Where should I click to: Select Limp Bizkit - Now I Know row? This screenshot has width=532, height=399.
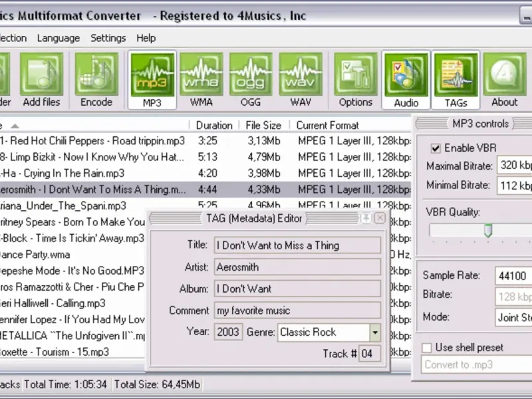click(205, 157)
